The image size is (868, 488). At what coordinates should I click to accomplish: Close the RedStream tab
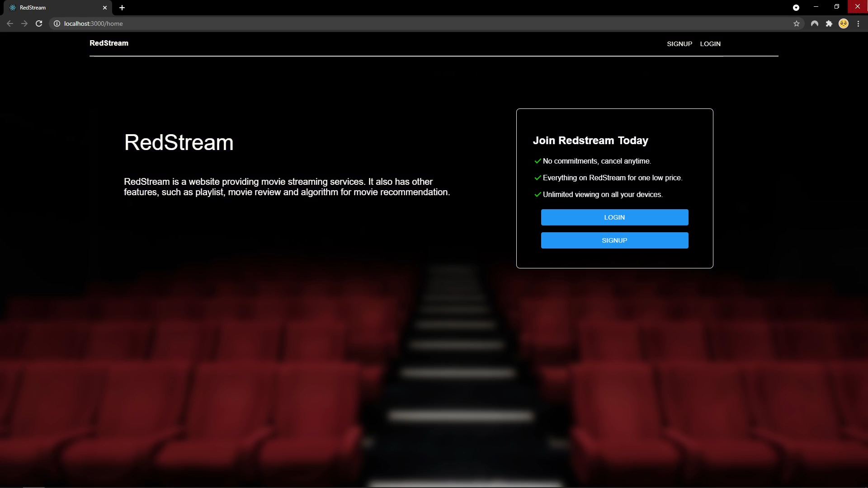pos(105,8)
